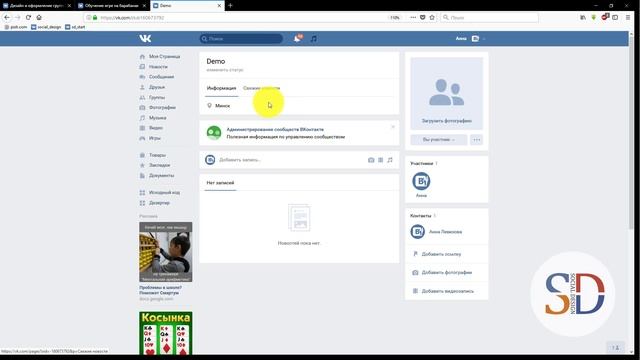Click the change status link under Demo
Image resolution: width=640 pixels, height=360 pixels.
point(225,70)
